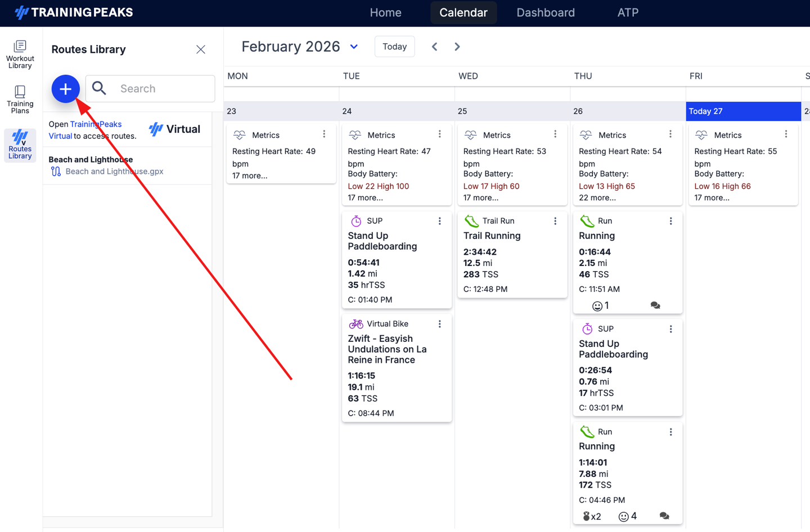Screen dimensions: 810x532
Task: Click the Trail Run shoe icon on Wednesday
Action: click(471, 221)
